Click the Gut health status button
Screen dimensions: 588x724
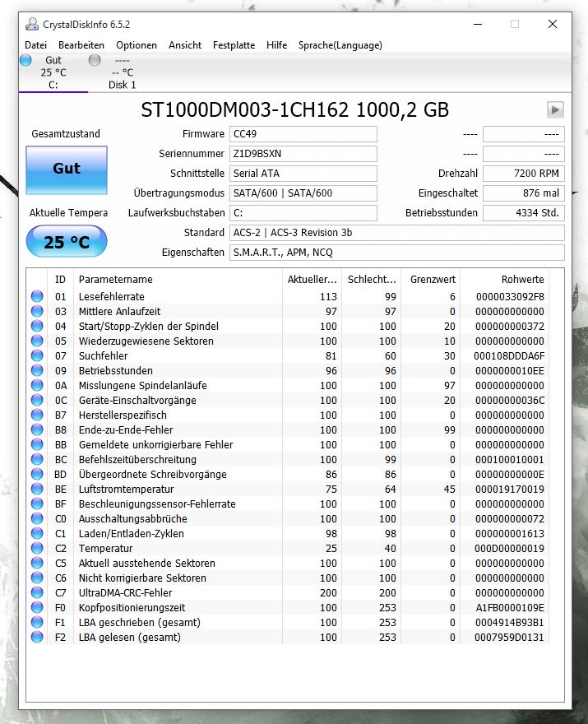point(67,170)
